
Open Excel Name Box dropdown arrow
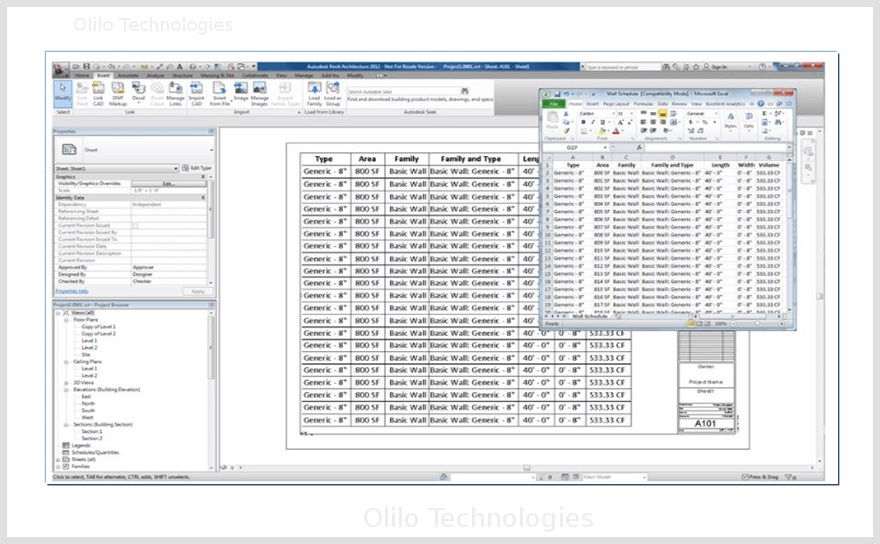[604, 147]
